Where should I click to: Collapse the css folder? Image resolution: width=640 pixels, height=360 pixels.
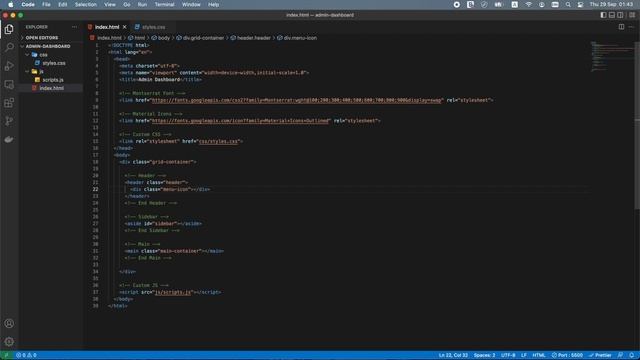[x=43, y=55]
